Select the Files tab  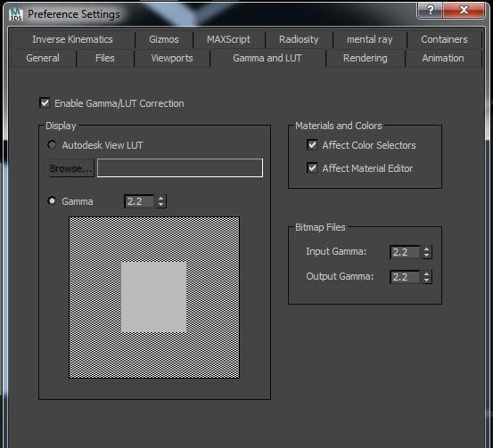(104, 58)
